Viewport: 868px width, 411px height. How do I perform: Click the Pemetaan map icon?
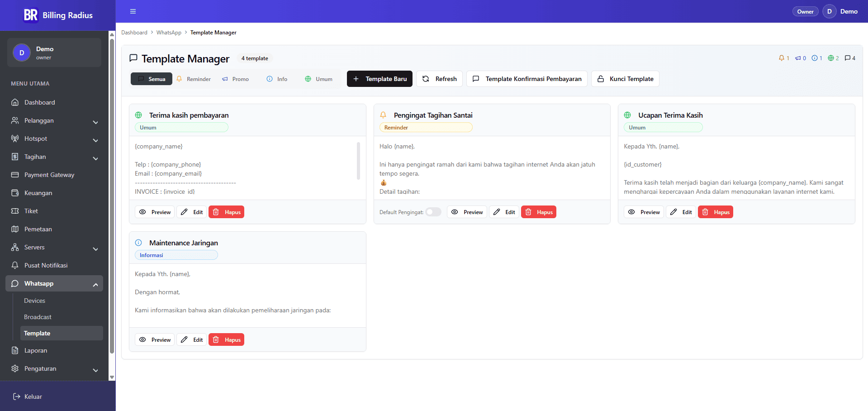[15, 229]
